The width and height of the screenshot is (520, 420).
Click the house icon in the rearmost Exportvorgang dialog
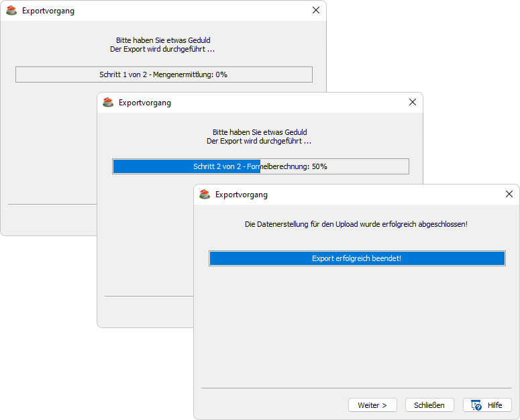coord(11,11)
